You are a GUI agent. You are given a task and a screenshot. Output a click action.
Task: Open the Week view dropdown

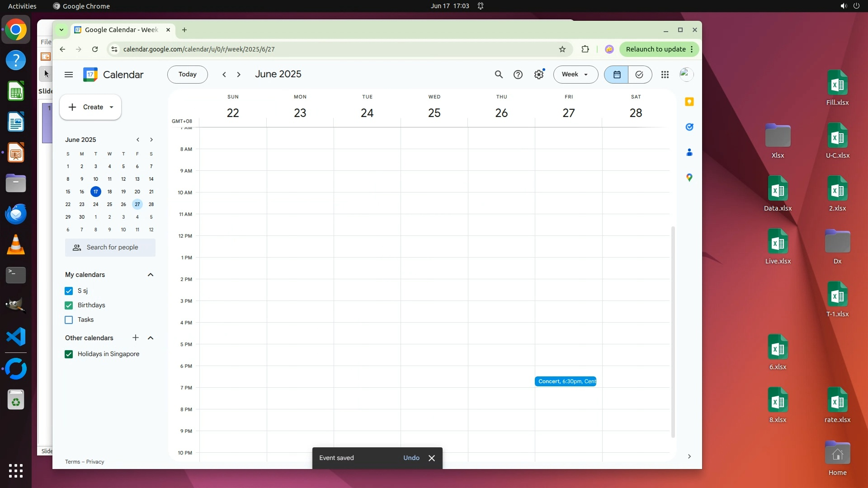coord(575,75)
